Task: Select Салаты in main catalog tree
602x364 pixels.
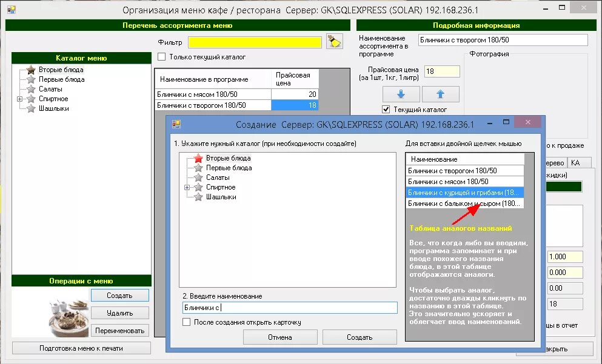Action: pos(50,89)
